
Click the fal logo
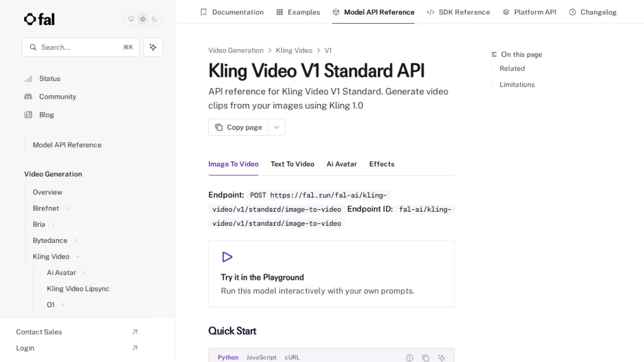pyautogui.click(x=39, y=19)
